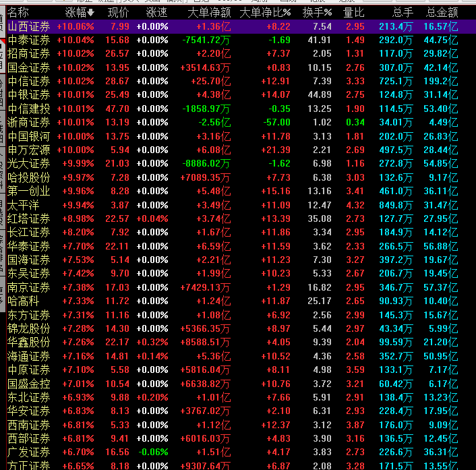
Task: Click the 换手% column header
Action: [317, 12]
